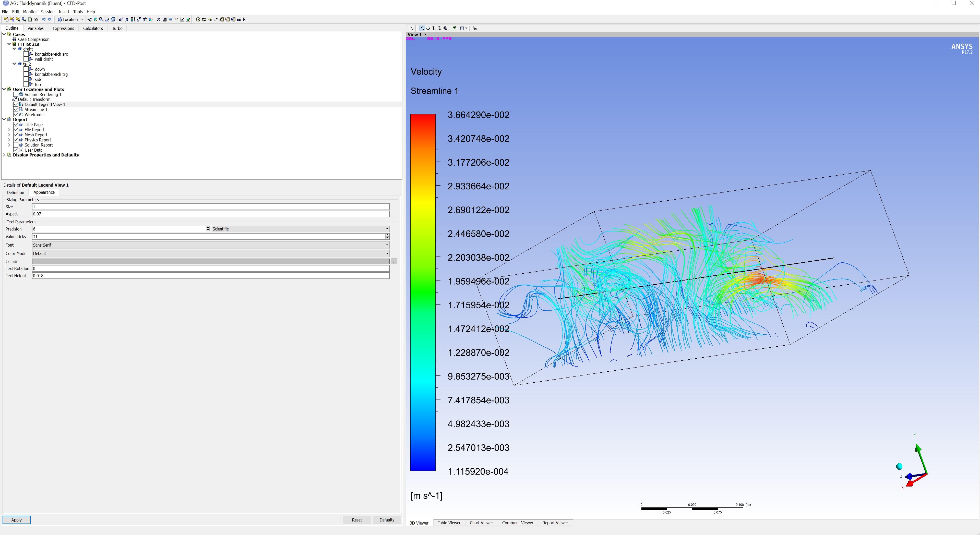The height and width of the screenshot is (535, 980).
Task: Click the grey Colour swatch bar
Action: coord(211,261)
